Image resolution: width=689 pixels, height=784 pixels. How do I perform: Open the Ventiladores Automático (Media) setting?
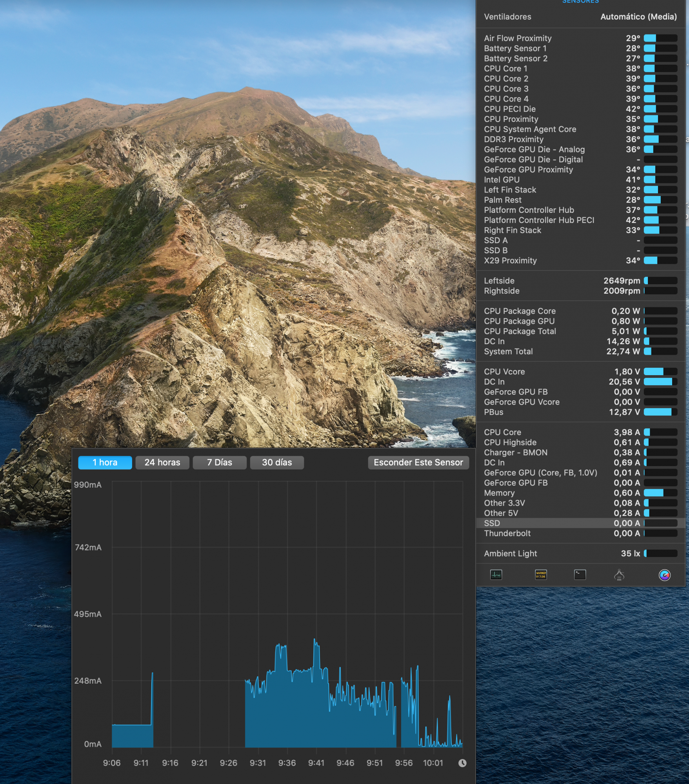pos(638,17)
